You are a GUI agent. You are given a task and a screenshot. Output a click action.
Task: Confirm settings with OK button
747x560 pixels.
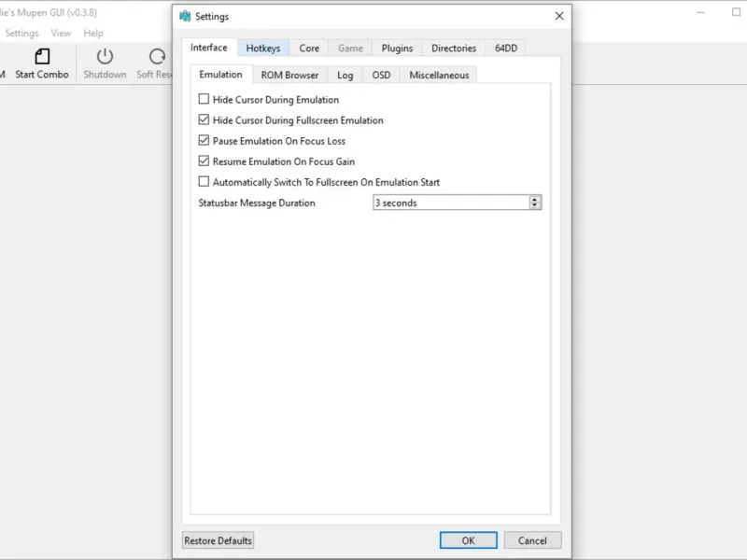pos(469,540)
